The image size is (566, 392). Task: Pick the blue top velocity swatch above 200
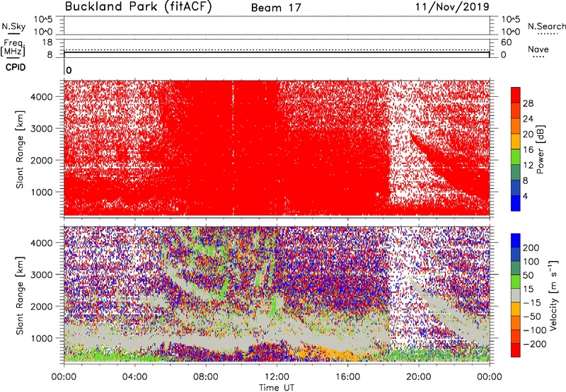[516, 241]
